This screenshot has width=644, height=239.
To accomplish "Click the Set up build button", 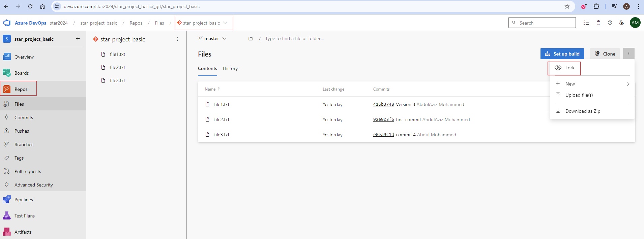I will [x=562, y=54].
